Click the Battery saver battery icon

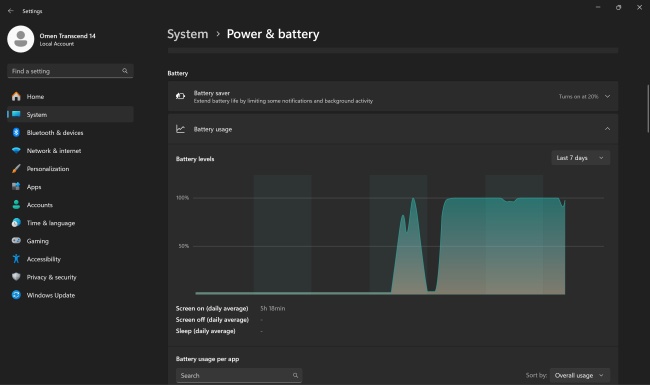tap(180, 96)
